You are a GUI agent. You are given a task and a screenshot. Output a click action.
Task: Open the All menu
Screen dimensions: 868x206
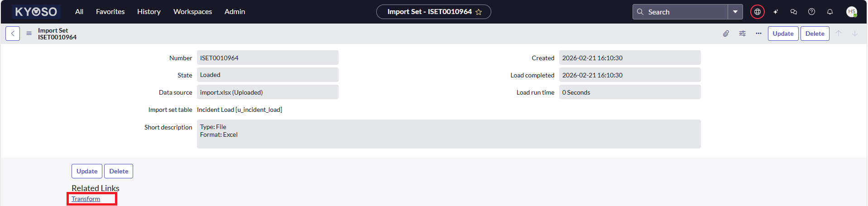coord(79,12)
